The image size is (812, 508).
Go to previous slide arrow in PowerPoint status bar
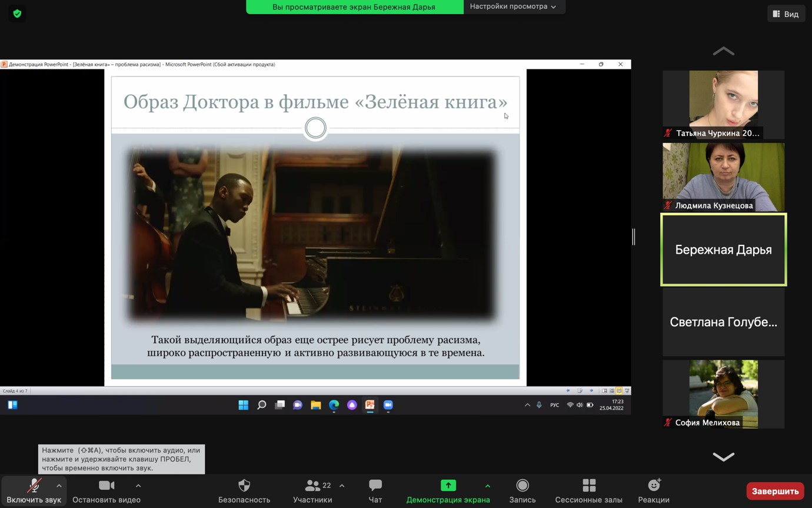point(568,391)
